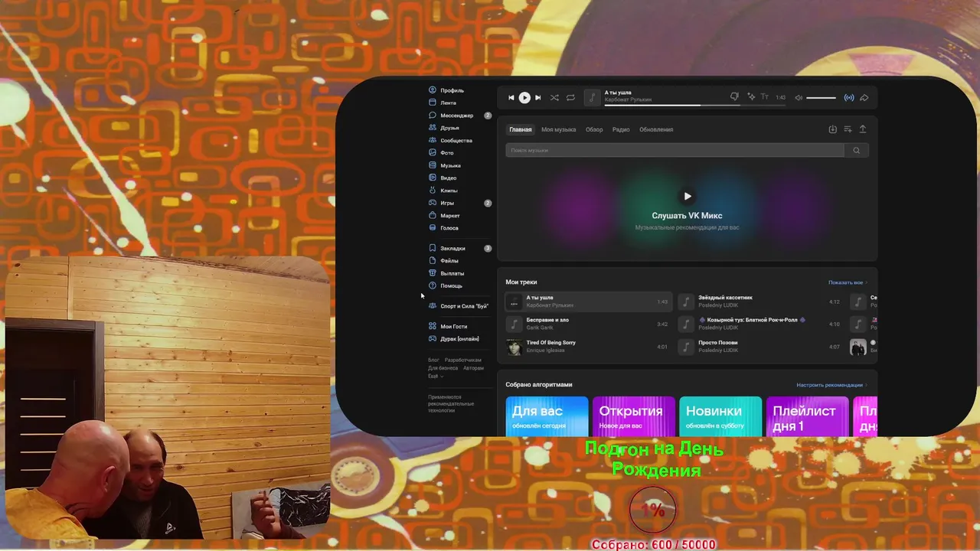Show lyrics with the Tt icon

coord(764,97)
